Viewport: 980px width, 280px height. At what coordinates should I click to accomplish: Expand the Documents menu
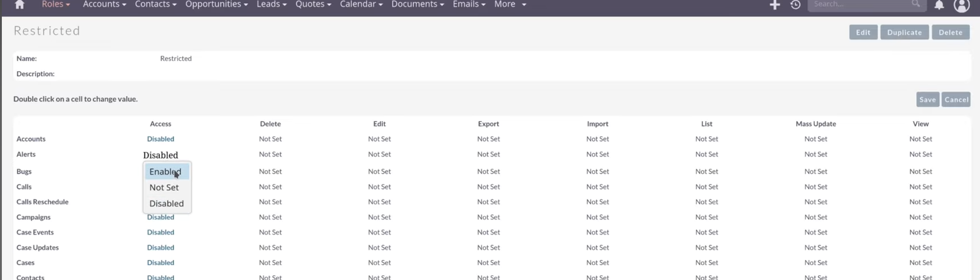[418, 4]
